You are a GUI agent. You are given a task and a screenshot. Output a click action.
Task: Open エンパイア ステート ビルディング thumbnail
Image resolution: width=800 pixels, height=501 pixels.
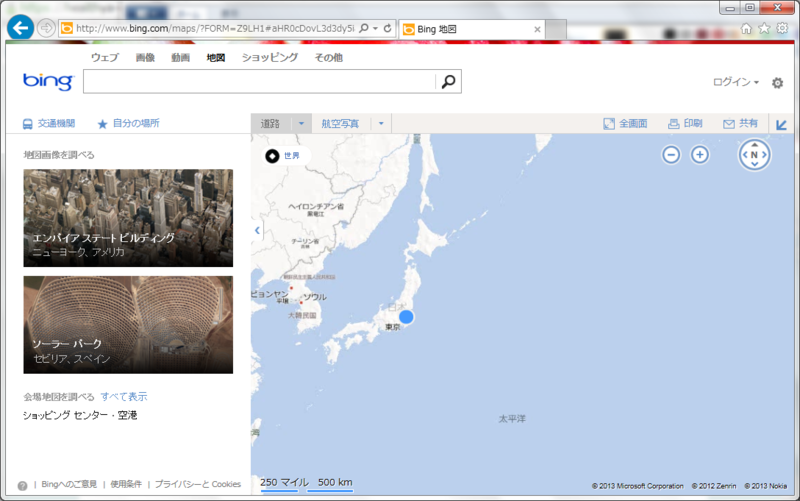(x=128, y=218)
